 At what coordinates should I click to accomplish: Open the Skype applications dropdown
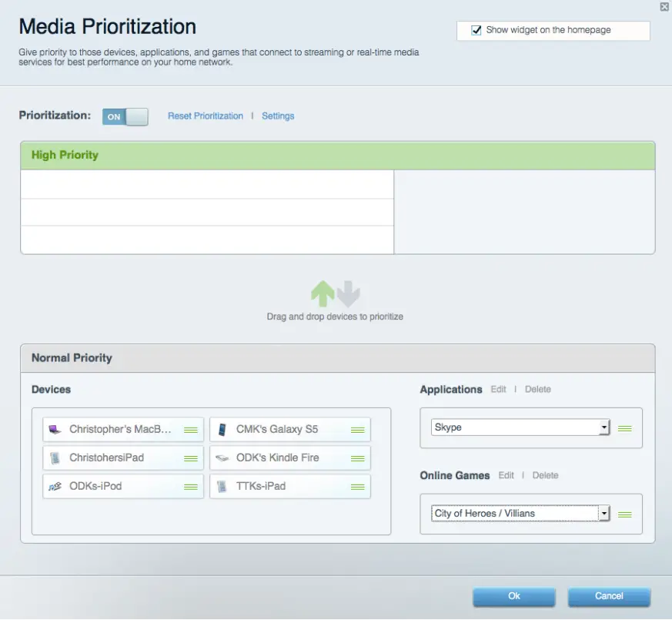tap(604, 426)
